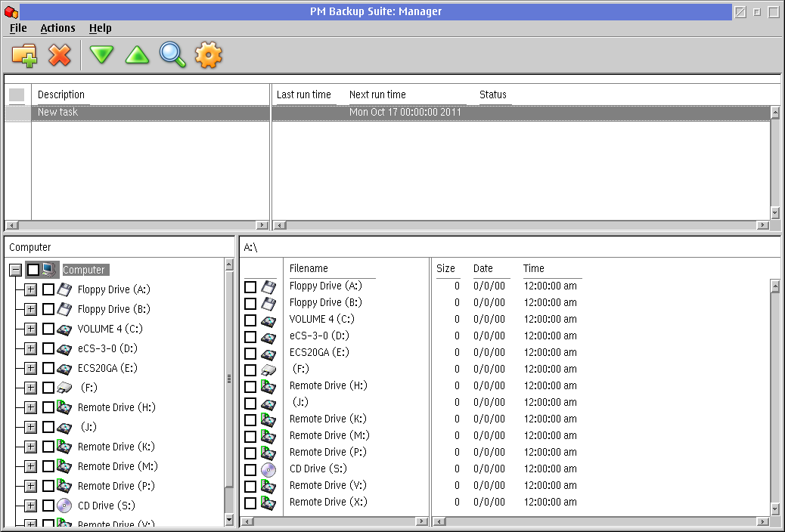Click the Floppy Drive (A:) icon in tree

[64, 289]
